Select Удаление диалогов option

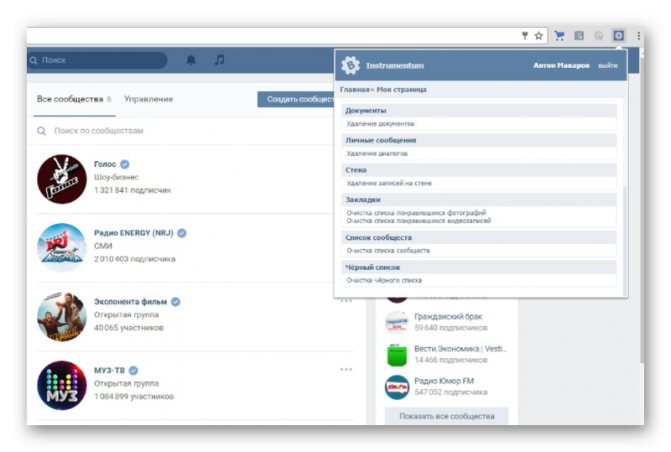(x=377, y=153)
